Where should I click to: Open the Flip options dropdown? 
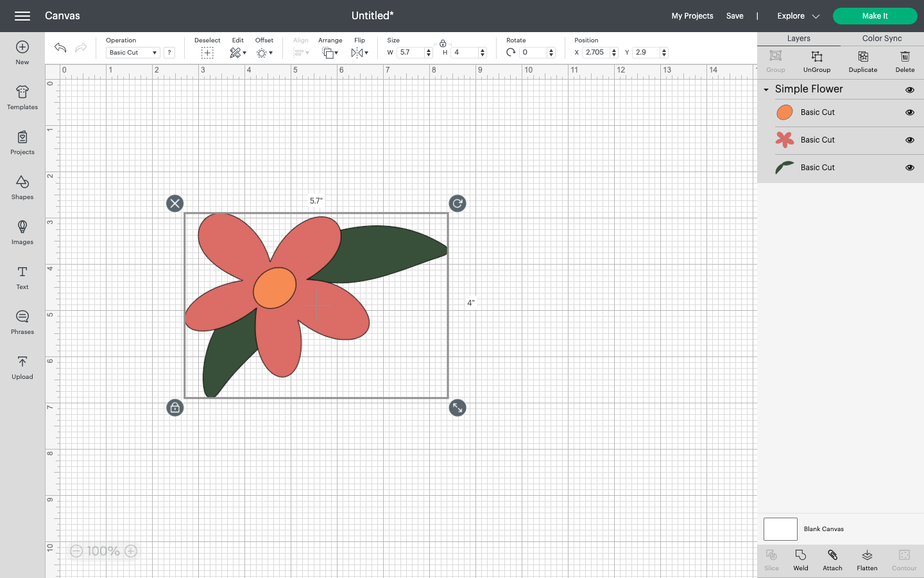click(x=359, y=53)
